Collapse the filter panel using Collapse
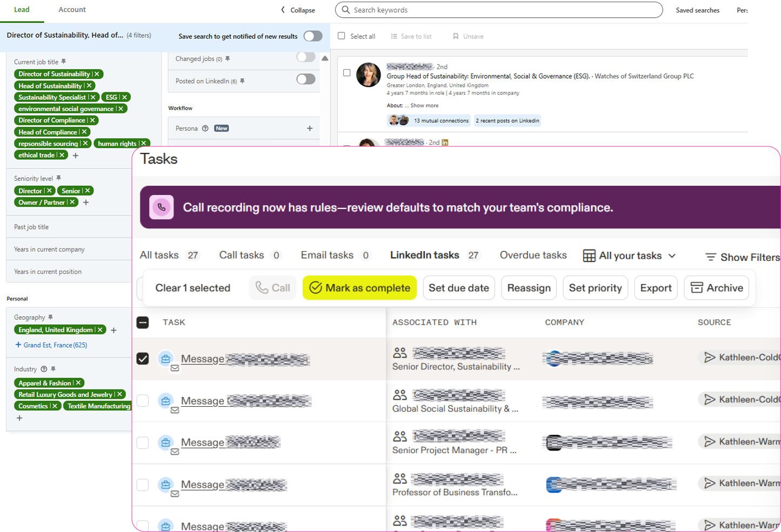 pos(298,10)
